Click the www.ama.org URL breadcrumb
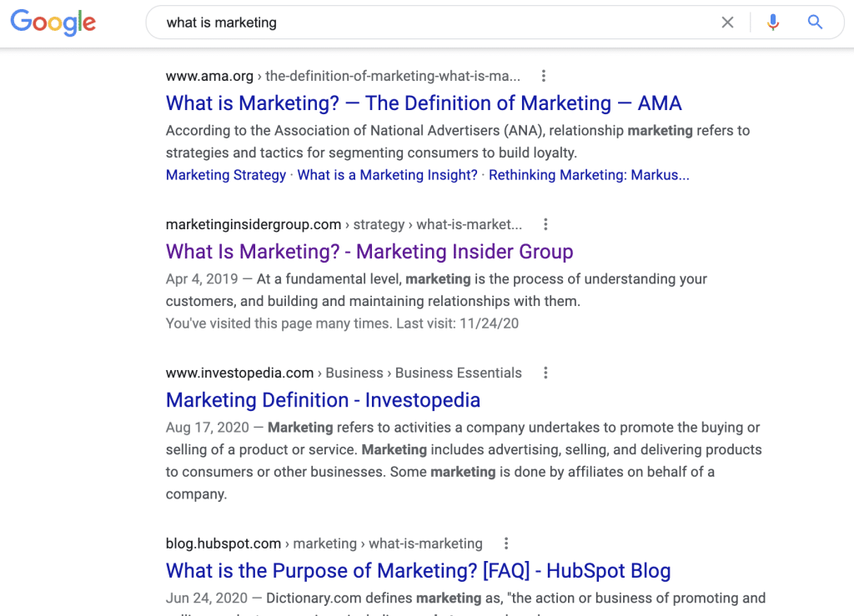 pos(209,76)
